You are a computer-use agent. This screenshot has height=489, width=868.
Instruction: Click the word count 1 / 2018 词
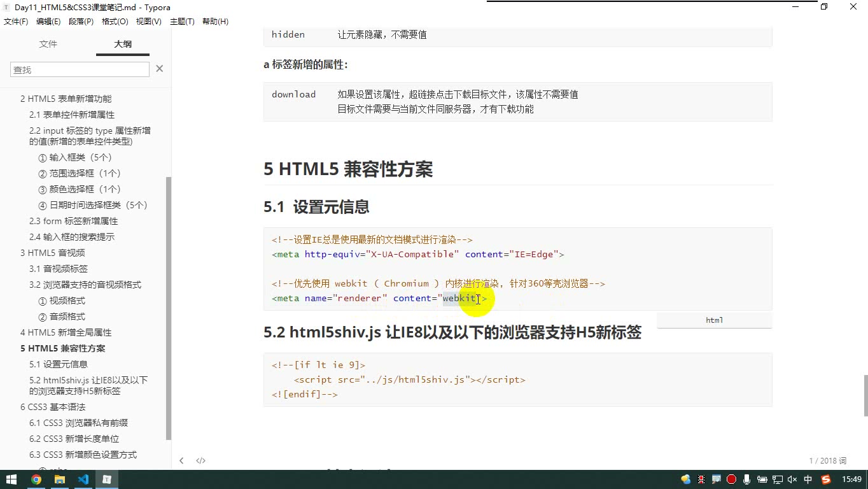(x=827, y=460)
